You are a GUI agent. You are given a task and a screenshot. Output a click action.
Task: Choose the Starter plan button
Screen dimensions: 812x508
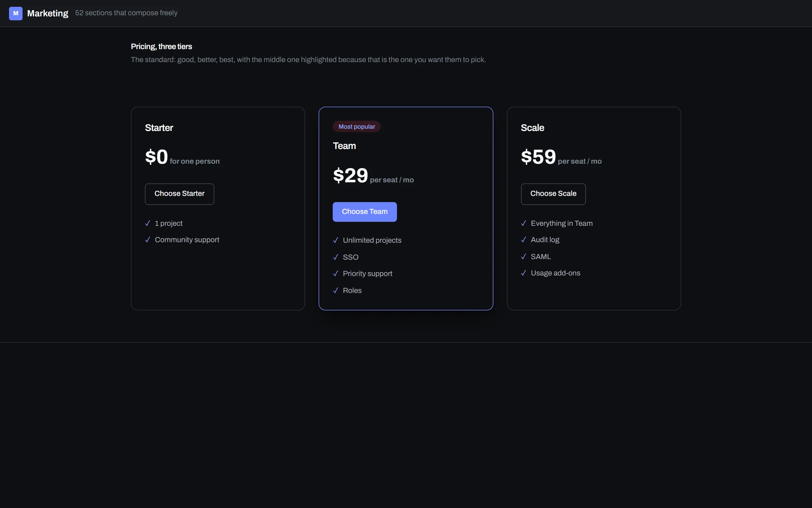pyautogui.click(x=179, y=194)
